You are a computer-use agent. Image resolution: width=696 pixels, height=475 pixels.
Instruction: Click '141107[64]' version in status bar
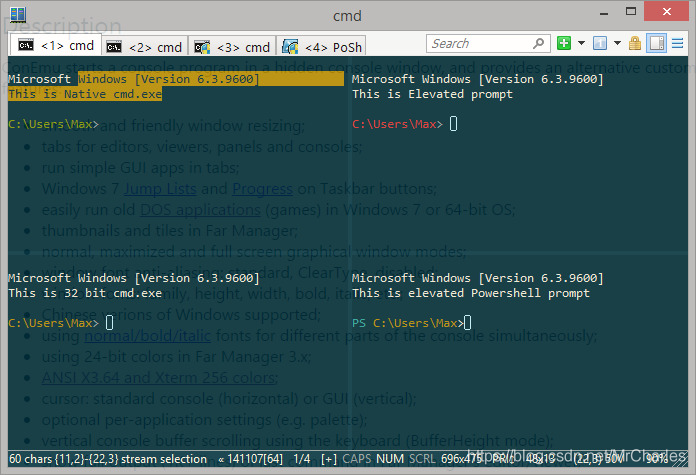click(255, 459)
